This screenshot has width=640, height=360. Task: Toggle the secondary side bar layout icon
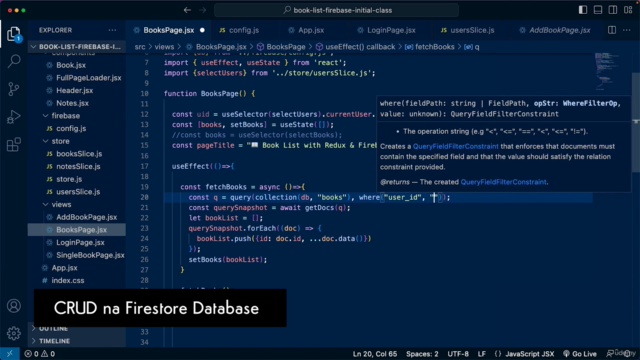pos(613,10)
